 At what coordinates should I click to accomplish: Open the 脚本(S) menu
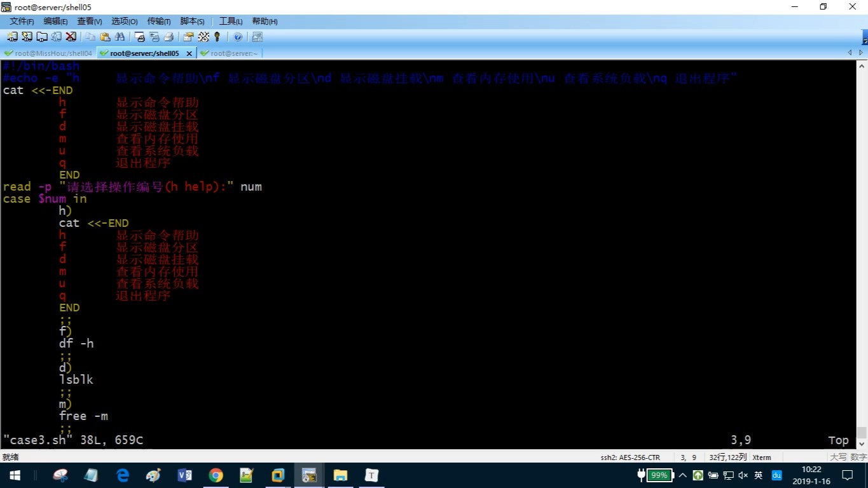pos(193,22)
